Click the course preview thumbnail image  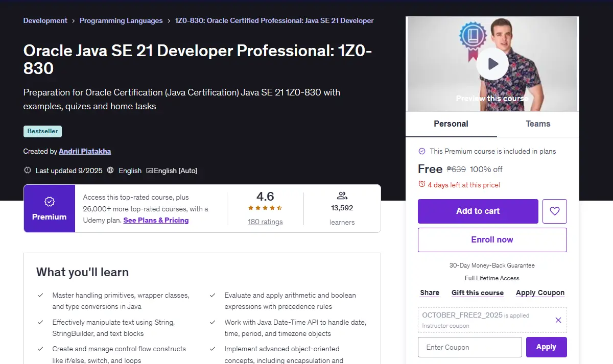tap(492, 64)
